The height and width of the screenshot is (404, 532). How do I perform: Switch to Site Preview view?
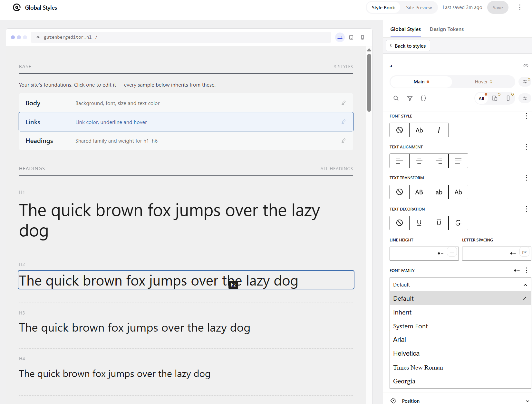419,7
